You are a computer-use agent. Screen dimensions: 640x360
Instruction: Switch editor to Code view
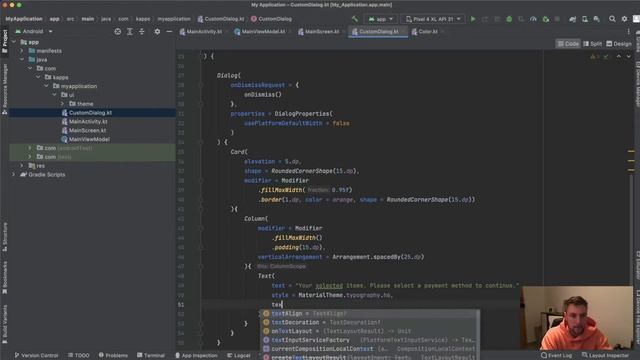(568, 44)
